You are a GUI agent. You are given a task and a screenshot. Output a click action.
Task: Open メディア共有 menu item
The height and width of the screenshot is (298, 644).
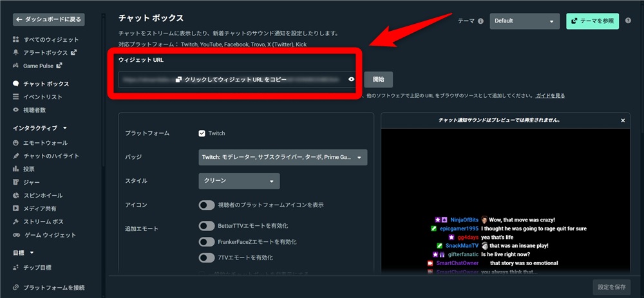click(40, 209)
